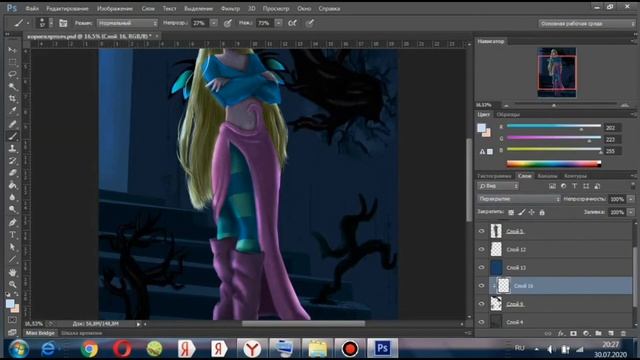Image resolution: width=640 pixels, height=360 pixels.
Task: Click the color spectrum ramp
Action: (x=554, y=164)
